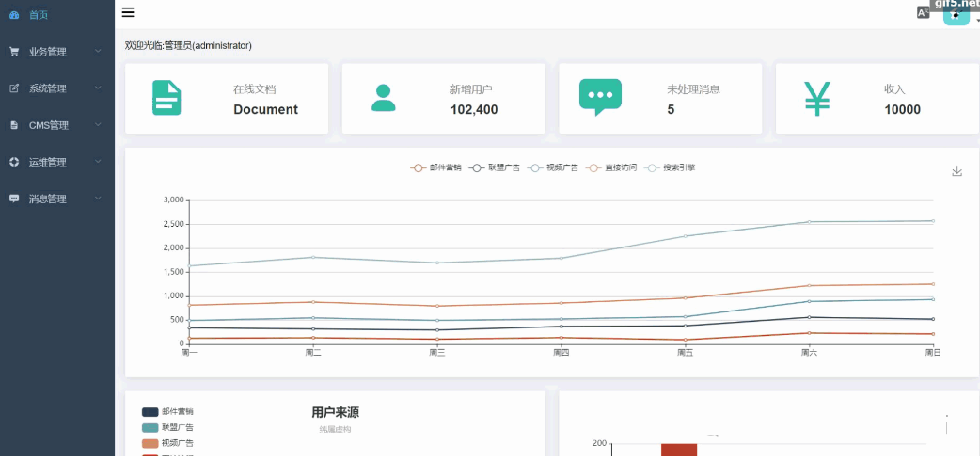980x462 pixels.
Task: Expand the 业务管理 sidebar menu arrow
Action: (98, 52)
